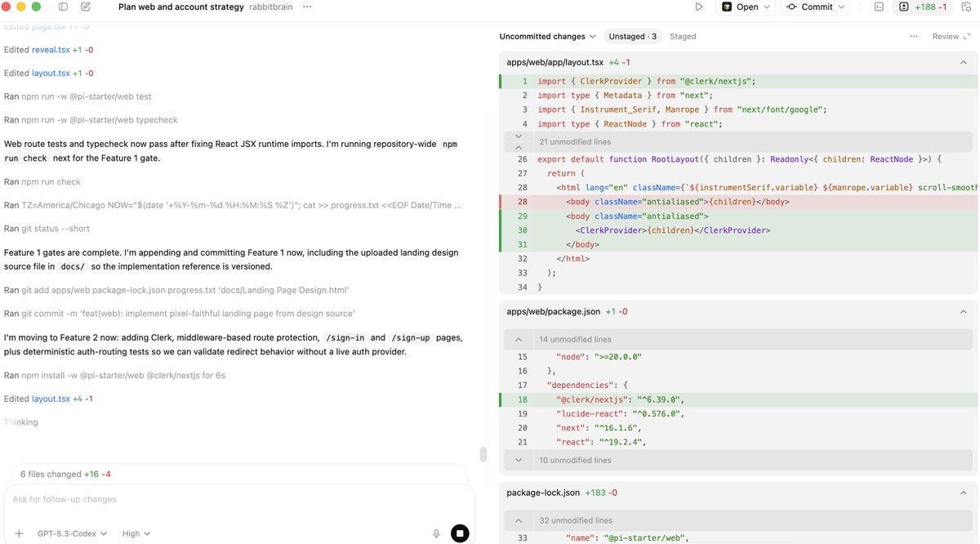Click the Ran npm run check line
The width and height of the screenshot is (980, 544).
pos(42,181)
